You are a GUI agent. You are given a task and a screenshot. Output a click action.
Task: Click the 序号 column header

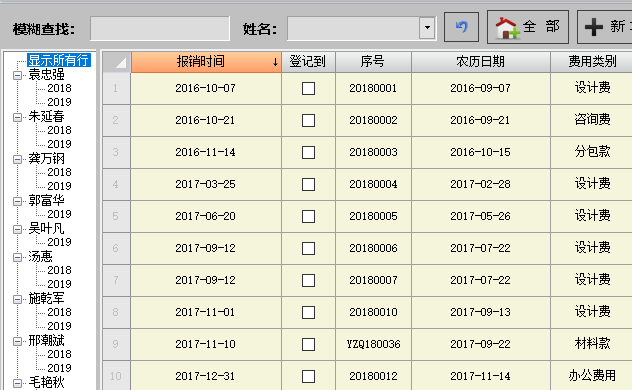[x=373, y=62]
